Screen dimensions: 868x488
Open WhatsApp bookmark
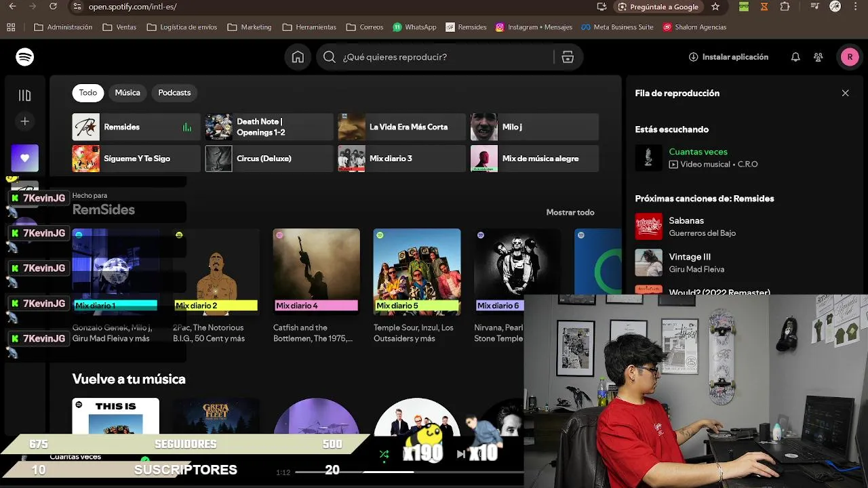click(x=414, y=27)
